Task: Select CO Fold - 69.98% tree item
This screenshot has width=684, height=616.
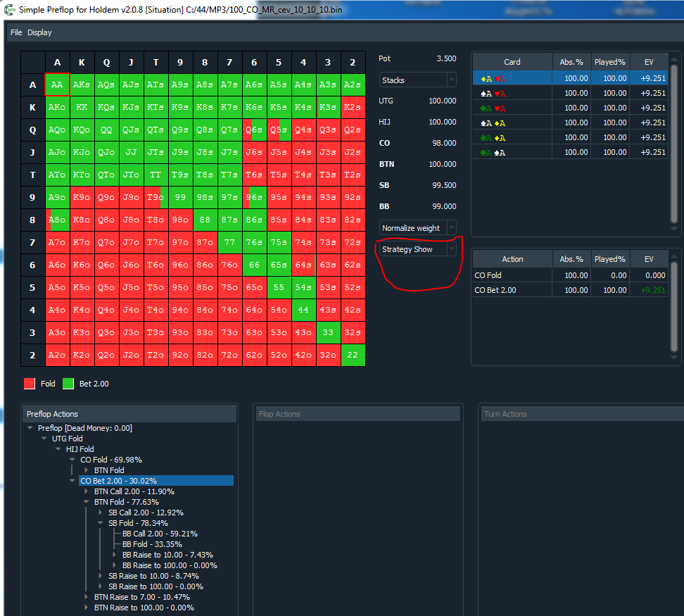Action: click(x=110, y=460)
